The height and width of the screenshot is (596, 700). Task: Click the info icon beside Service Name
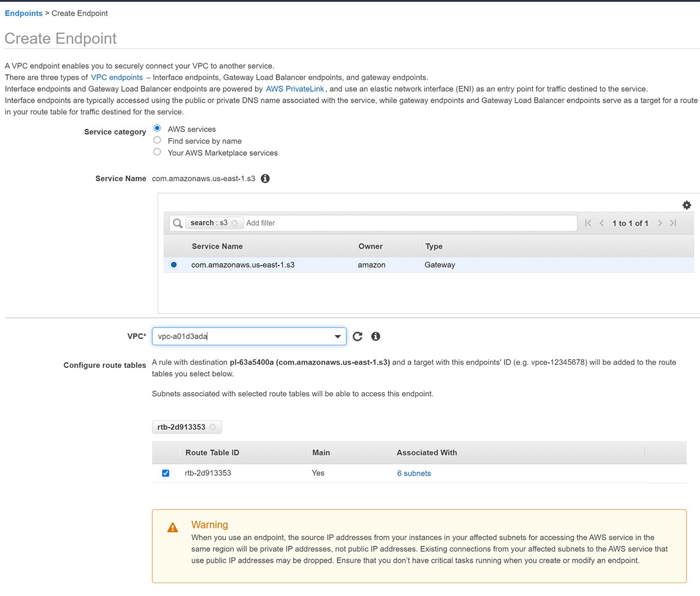coord(265,179)
